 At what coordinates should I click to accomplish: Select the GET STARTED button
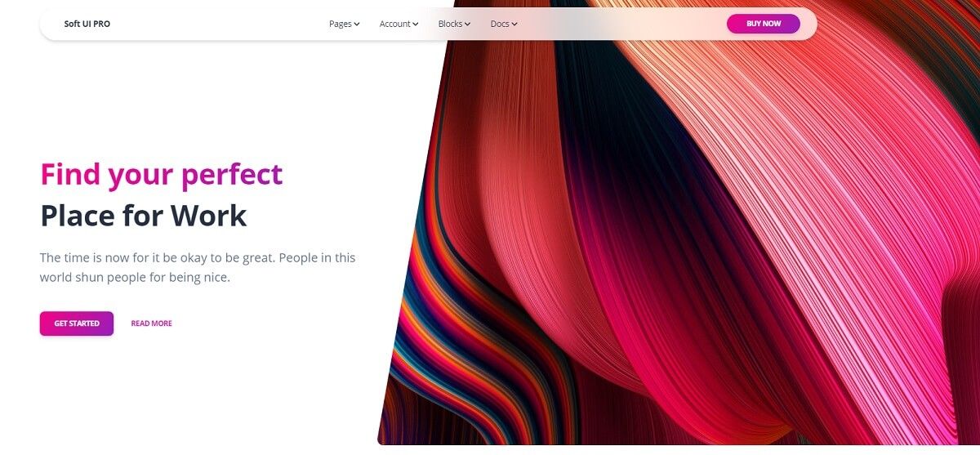tap(77, 323)
